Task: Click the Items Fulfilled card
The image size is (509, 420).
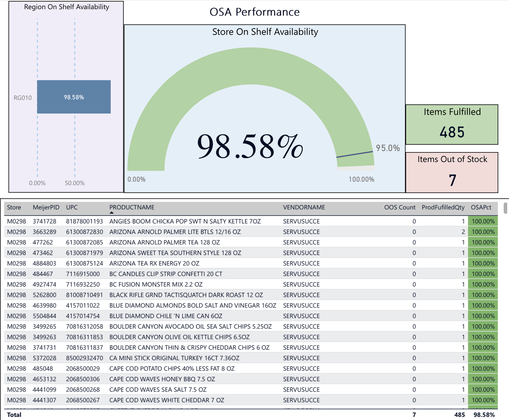Action: coord(452,125)
